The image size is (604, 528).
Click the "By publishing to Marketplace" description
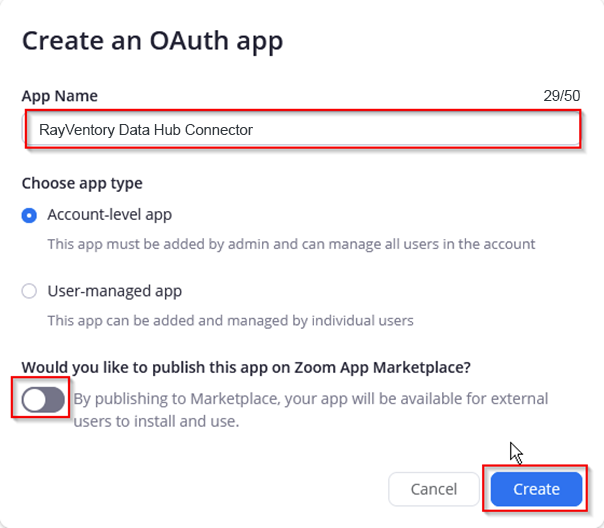pyautogui.click(x=310, y=398)
